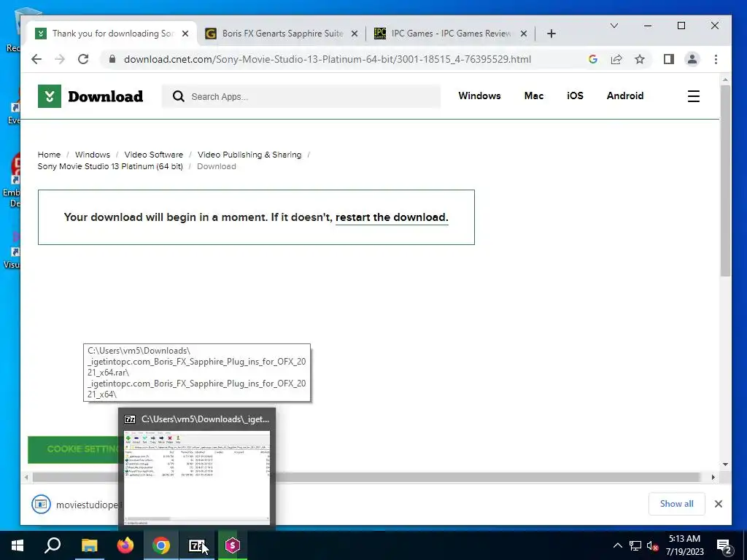
Task: Share this page via share icon
Action: (x=616, y=59)
